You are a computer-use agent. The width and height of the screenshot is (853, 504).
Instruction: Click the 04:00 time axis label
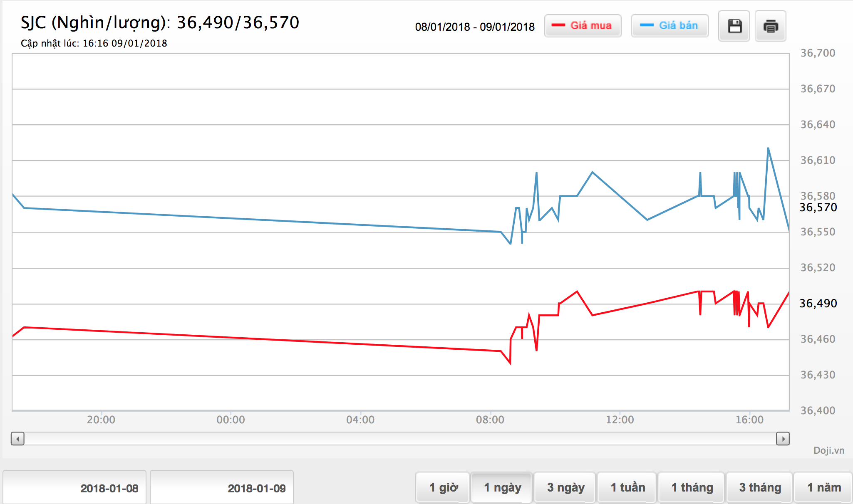point(360,420)
